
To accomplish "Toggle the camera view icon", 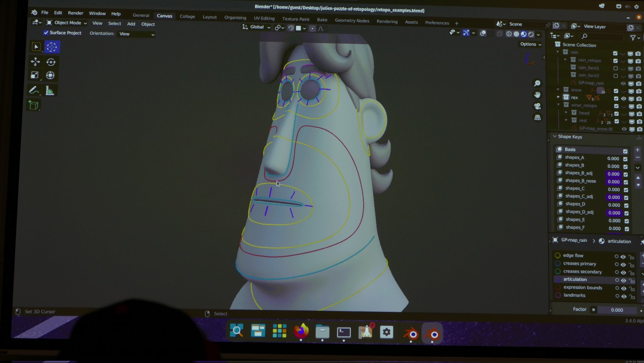I will pyautogui.click(x=537, y=106).
